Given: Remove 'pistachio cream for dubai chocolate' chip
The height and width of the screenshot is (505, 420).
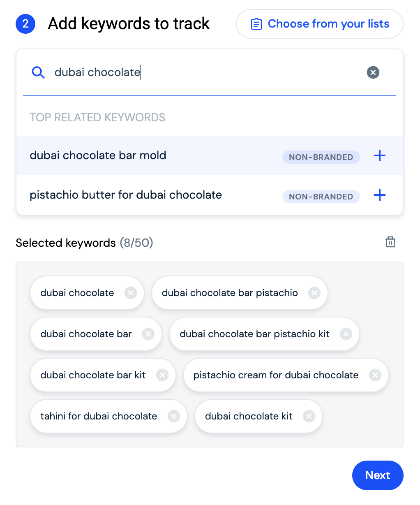Looking at the screenshot, I should click(x=375, y=375).
